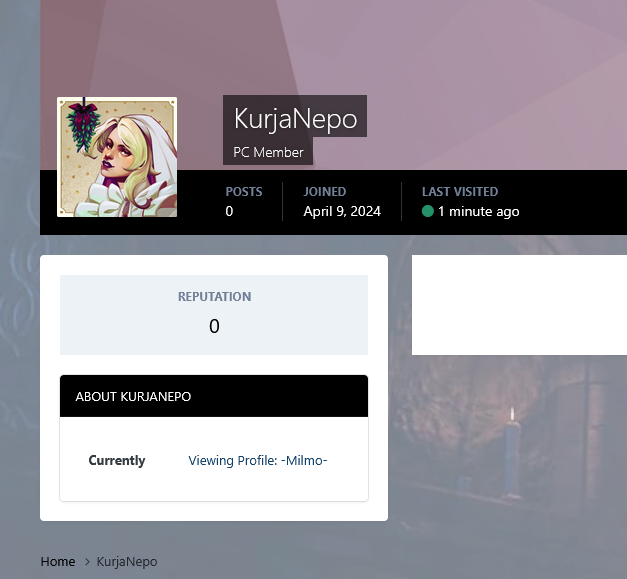Click the reputation score value
The image size is (627, 579).
[x=214, y=326]
